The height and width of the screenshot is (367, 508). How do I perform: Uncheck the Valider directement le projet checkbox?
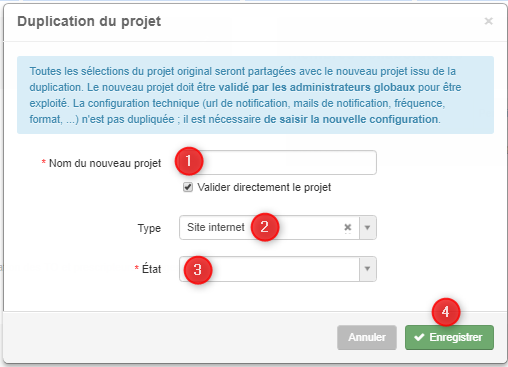click(188, 187)
